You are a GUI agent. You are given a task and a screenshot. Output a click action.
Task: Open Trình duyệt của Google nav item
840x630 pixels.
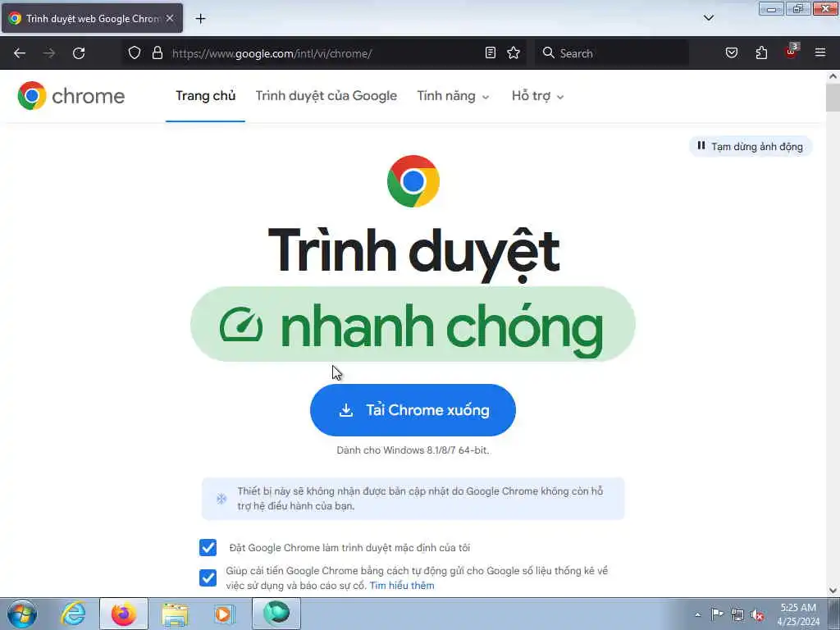pos(326,96)
